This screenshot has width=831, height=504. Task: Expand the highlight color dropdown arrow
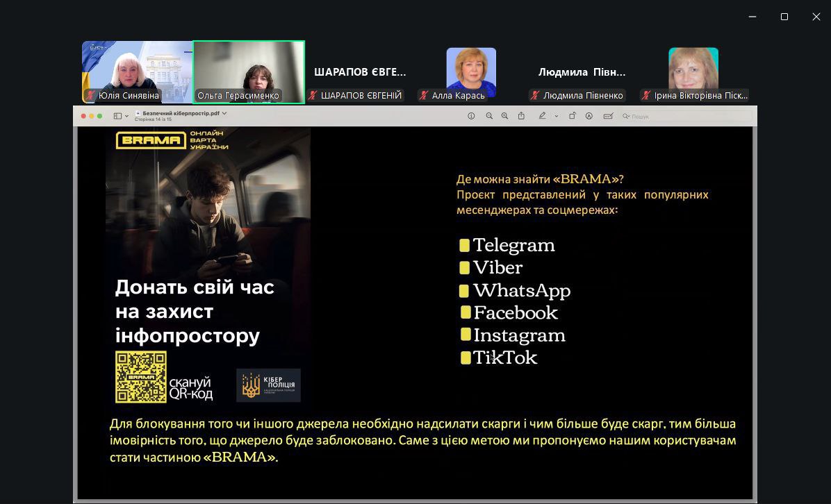(557, 116)
